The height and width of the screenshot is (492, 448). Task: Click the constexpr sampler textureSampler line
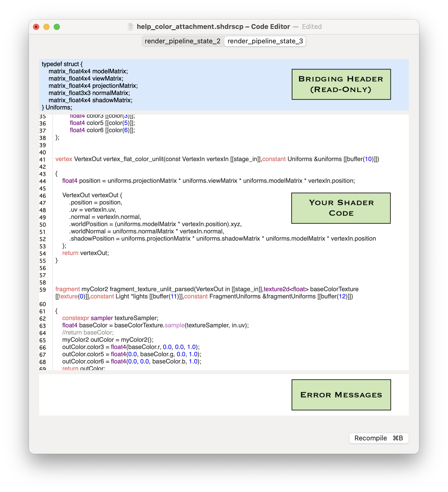[110, 318]
